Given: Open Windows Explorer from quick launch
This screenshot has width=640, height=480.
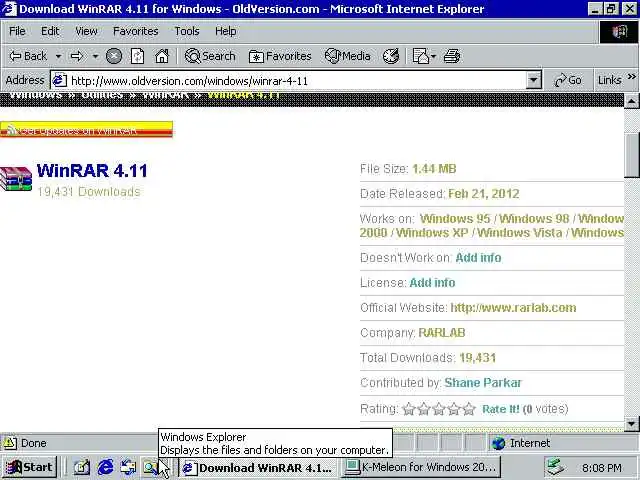Looking at the screenshot, I should click(151, 467).
